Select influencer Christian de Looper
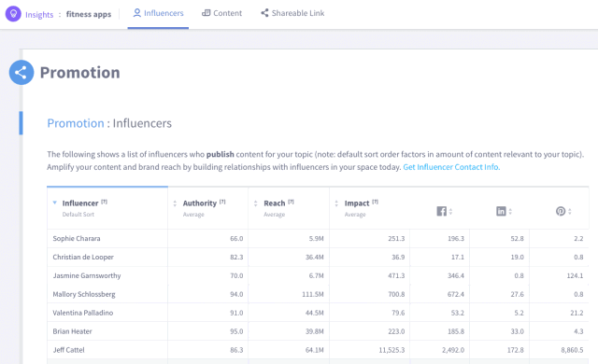This screenshot has width=598, height=364. [x=83, y=258]
